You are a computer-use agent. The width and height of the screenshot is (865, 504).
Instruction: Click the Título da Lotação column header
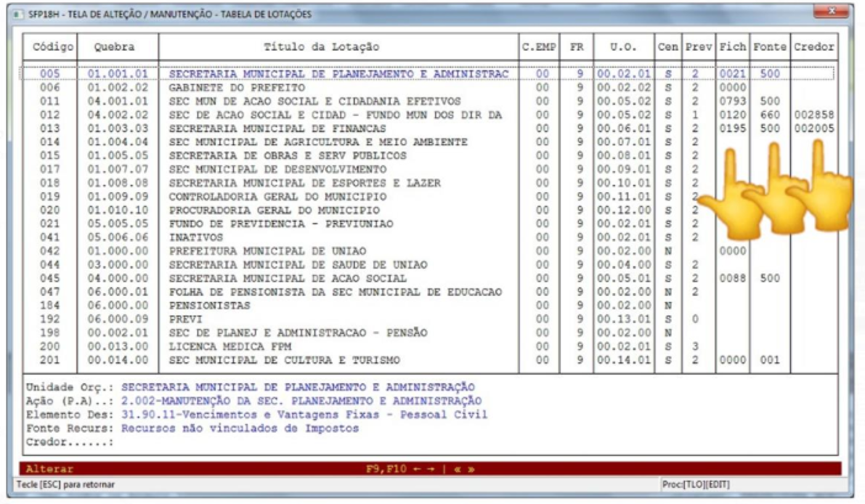tap(339, 47)
